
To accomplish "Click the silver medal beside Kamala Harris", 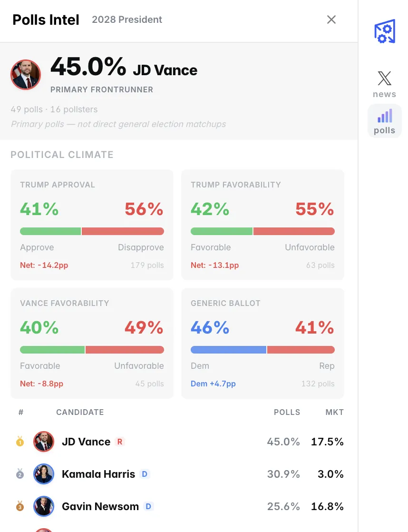I will (19, 474).
